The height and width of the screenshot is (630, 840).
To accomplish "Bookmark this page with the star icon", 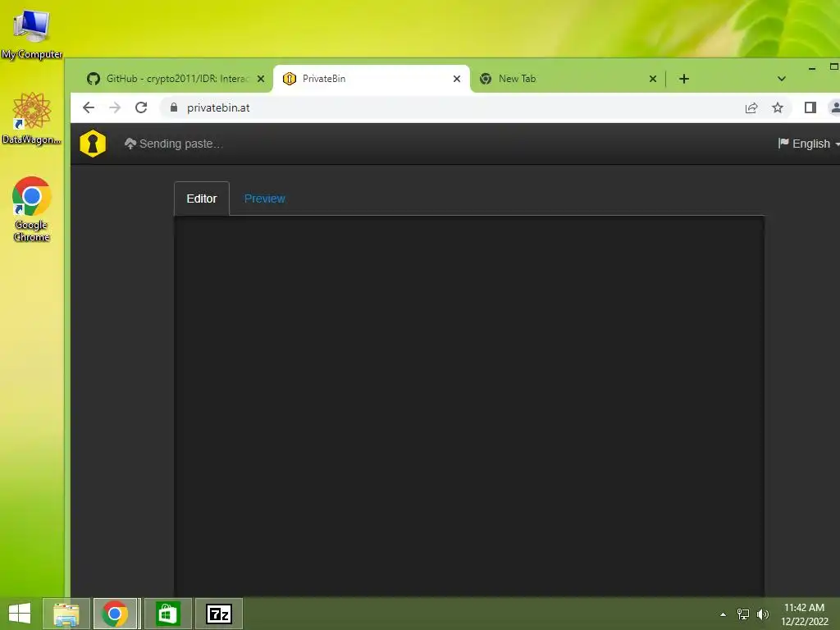I will tap(778, 107).
